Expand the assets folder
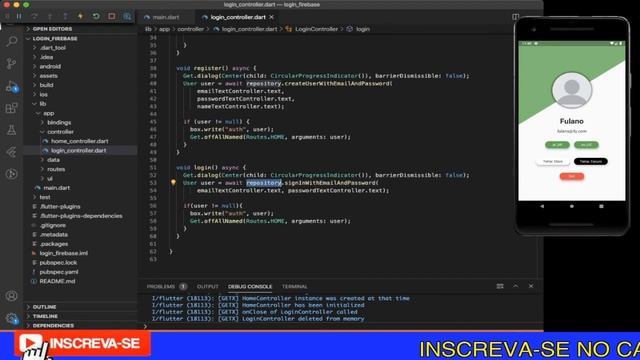 (48, 76)
